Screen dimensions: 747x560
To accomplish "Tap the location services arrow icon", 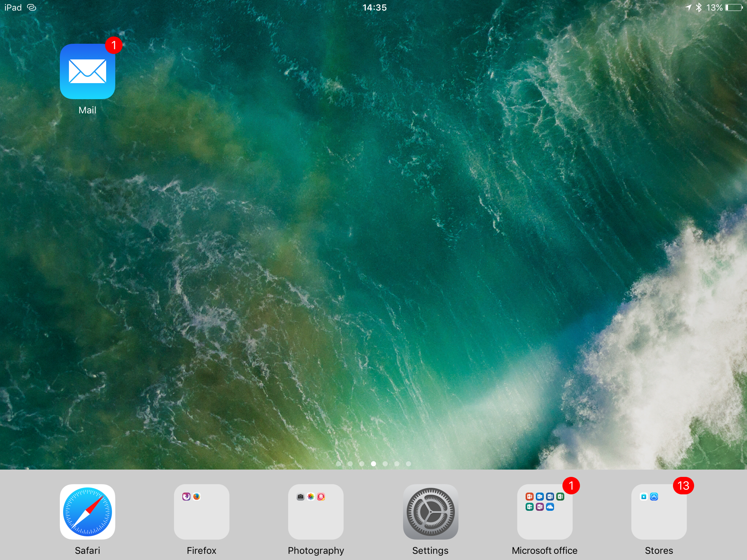I will pos(688,8).
